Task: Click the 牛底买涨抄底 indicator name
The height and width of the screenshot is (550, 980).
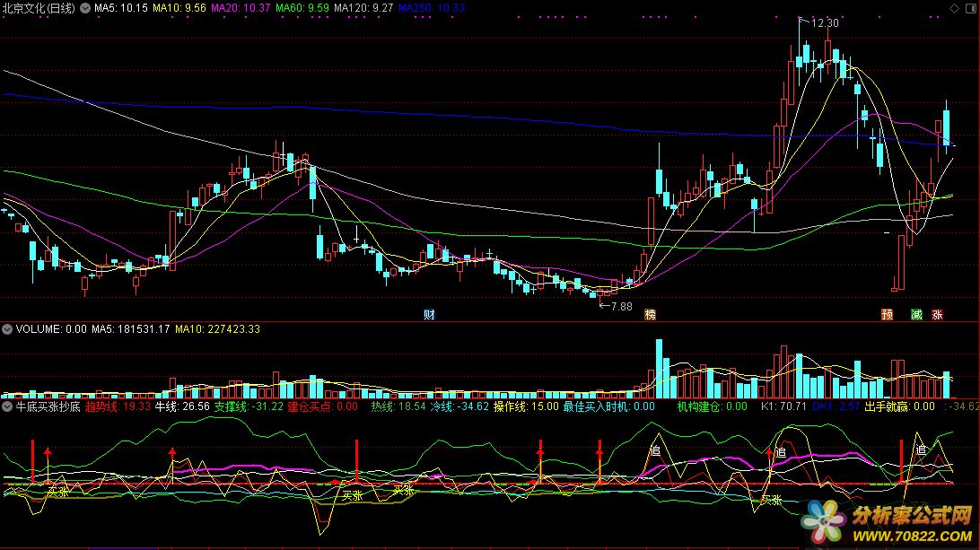Action: point(48,406)
